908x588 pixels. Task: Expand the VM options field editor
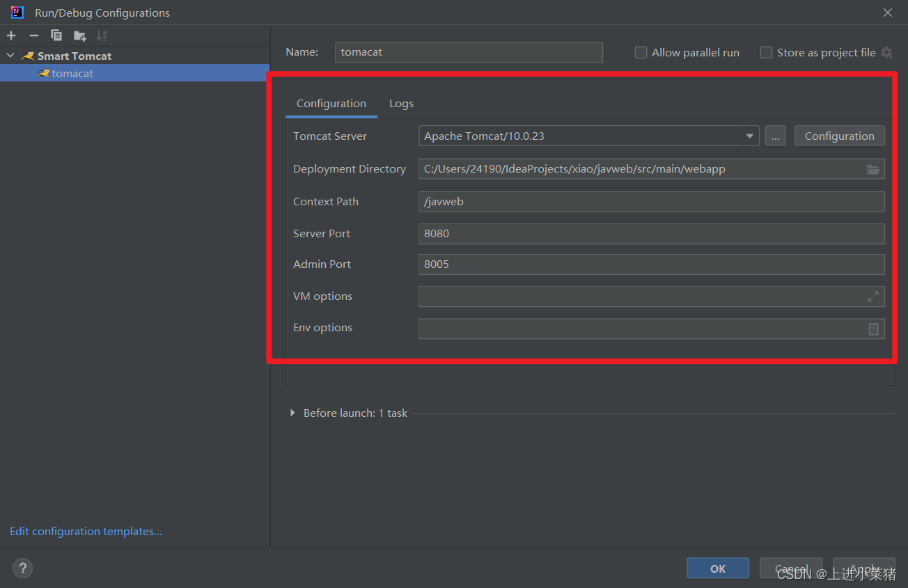(x=873, y=296)
